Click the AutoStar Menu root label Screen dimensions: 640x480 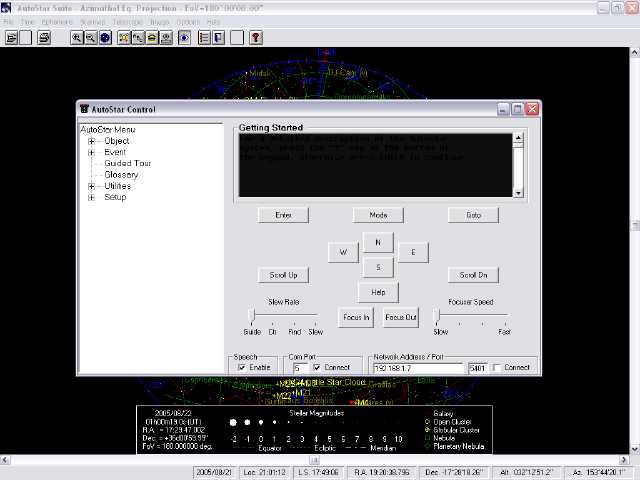108,130
